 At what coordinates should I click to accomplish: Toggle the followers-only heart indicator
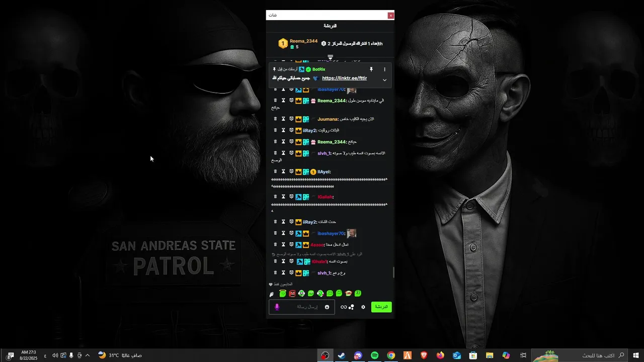coord(271,284)
